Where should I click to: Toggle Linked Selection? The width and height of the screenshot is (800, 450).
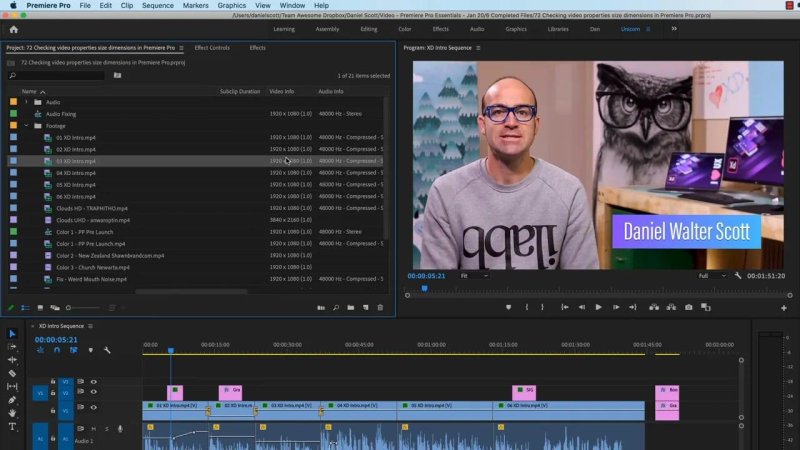(x=73, y=350)
